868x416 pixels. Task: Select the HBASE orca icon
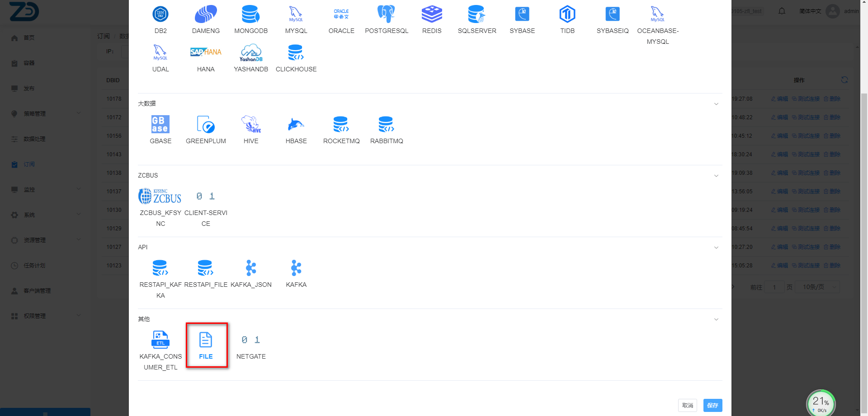[x=296, y=124]
